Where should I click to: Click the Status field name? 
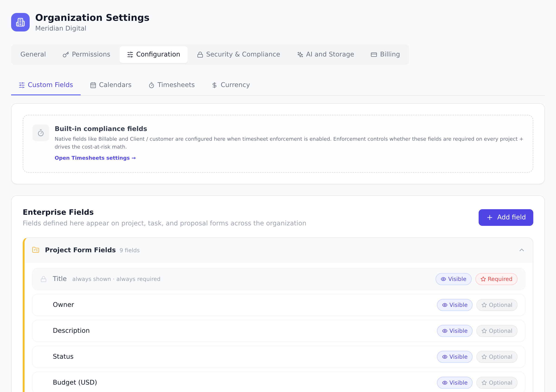tap(63, 356)
